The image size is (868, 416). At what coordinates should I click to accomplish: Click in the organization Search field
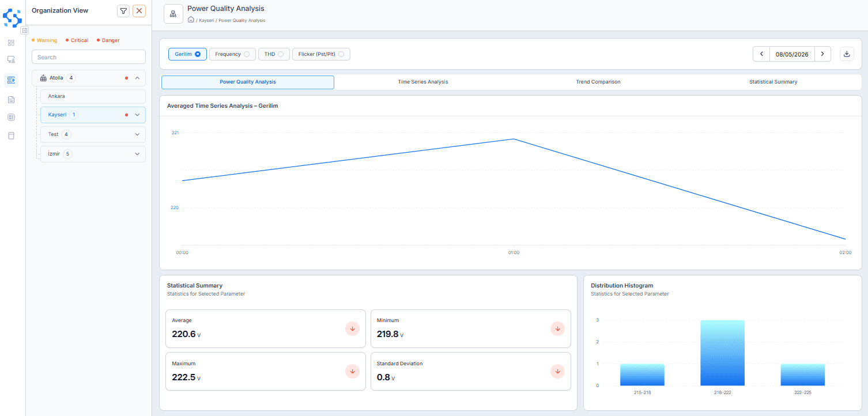pyautogui.click(x=89, y=57)
